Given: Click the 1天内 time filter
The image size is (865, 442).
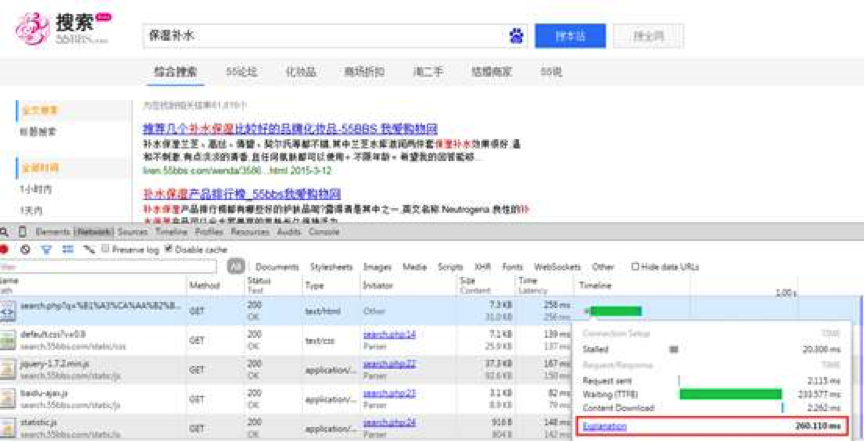Looking at the screenshot, I should click(31, 211).
